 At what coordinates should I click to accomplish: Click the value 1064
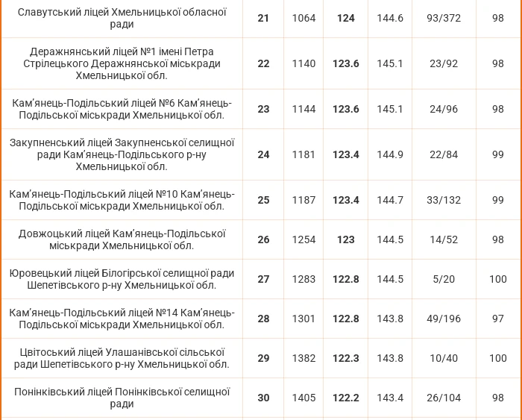pos(304,18)
